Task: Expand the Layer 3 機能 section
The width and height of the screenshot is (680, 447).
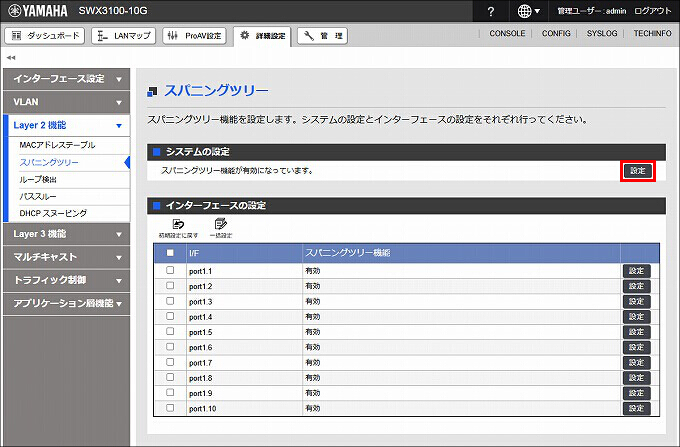Action: click(66, 233)
